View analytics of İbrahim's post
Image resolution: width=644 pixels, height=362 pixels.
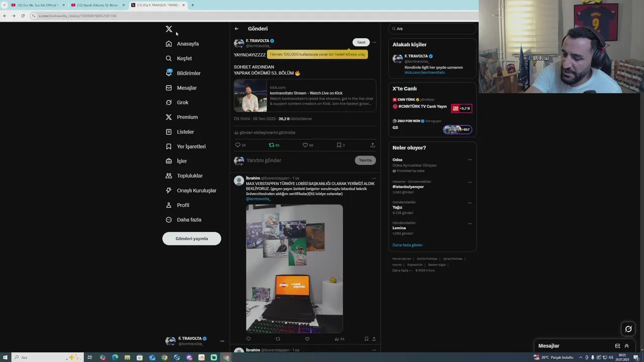click(x=340, y=339)
